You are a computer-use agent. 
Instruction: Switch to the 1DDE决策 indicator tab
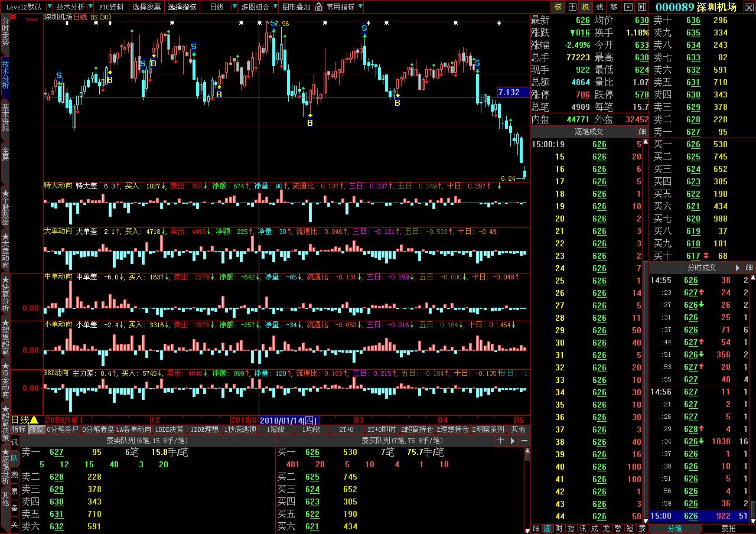(169, 429)
